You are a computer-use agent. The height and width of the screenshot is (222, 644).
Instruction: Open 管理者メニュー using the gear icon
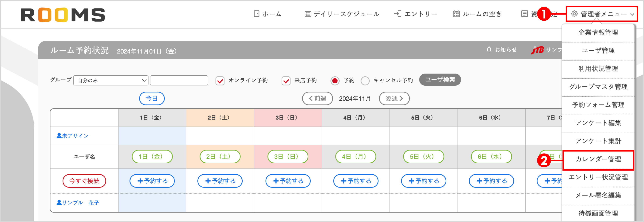[574, 14]
